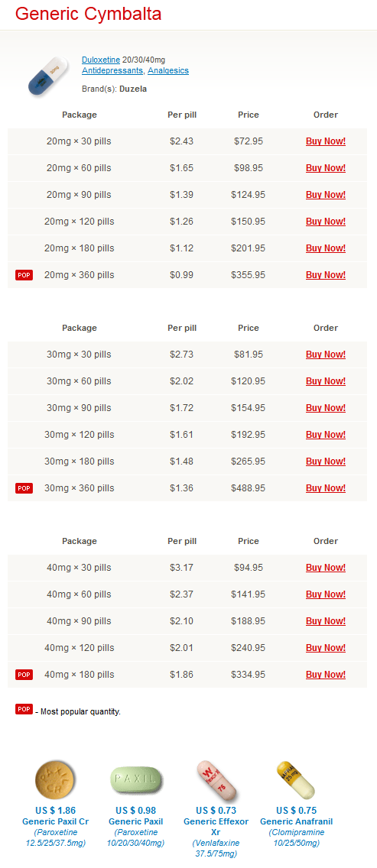Open the Generic Effexor Xr product link

[216, 827]
